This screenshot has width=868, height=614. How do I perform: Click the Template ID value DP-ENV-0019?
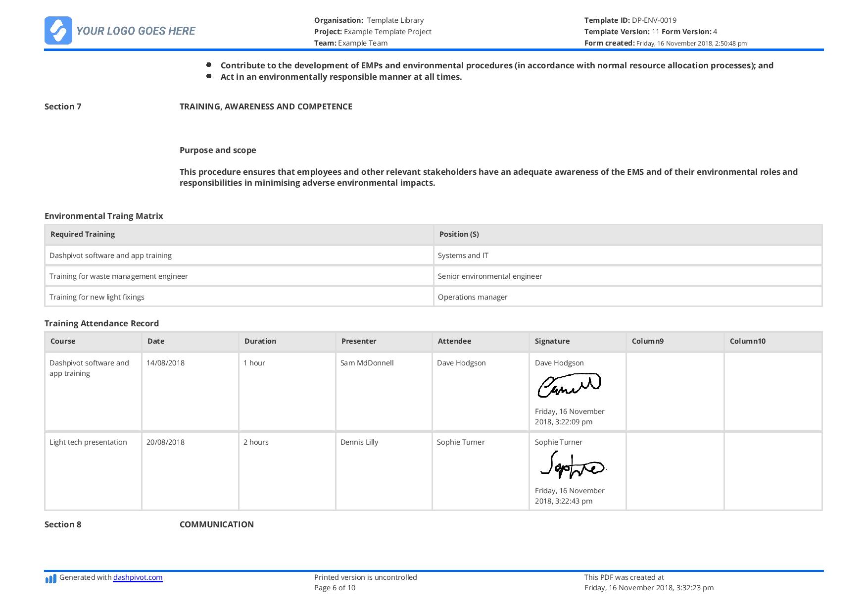[653, 20]
